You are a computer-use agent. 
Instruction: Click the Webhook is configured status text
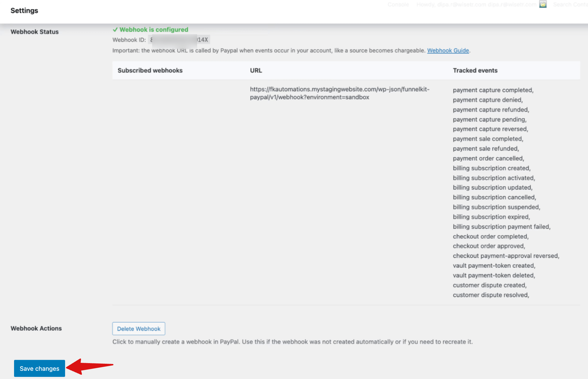pyautogui.click(x=154, y=30)
